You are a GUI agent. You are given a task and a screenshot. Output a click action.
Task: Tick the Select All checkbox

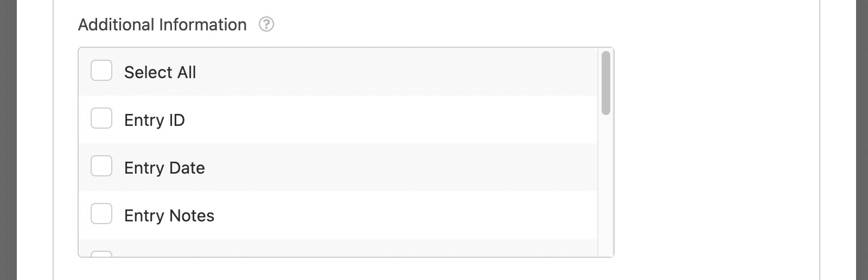(101, 71)
